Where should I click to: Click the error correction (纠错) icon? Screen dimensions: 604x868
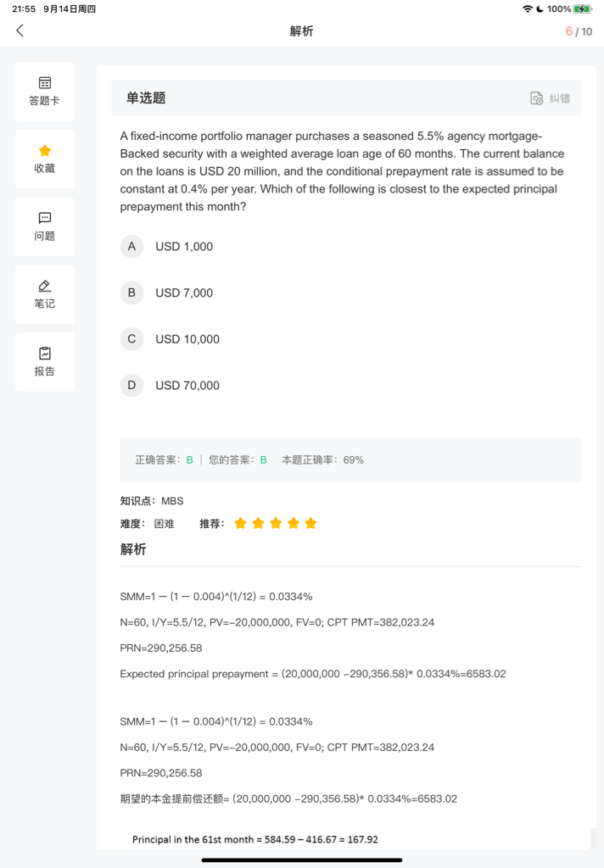coord(537,98)
